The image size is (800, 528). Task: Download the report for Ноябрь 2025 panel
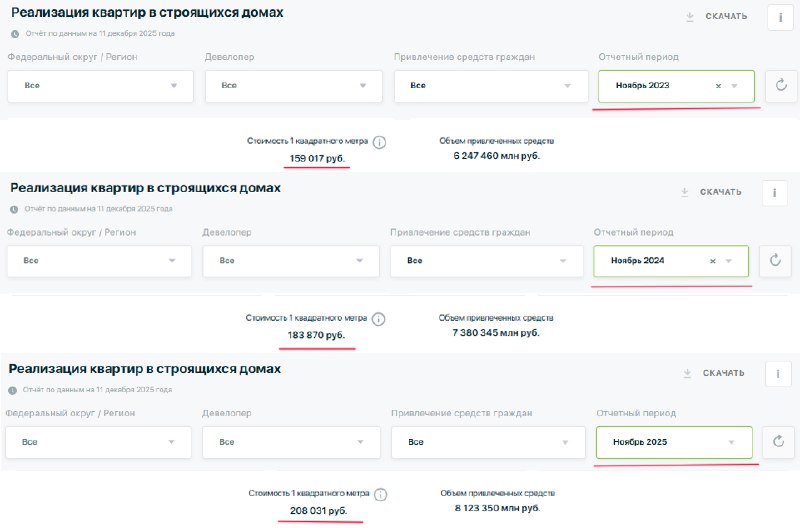(714, 373)
